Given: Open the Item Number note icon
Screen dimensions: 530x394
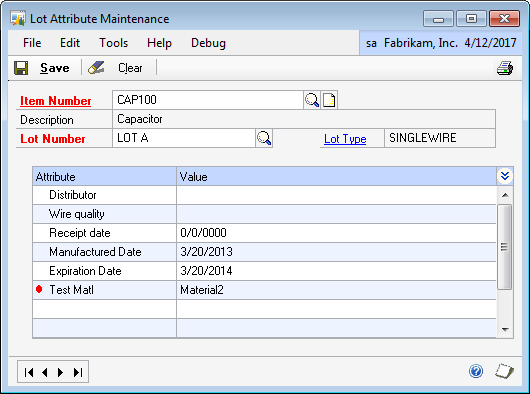Looking at the screenshot, I should [329, 100].
